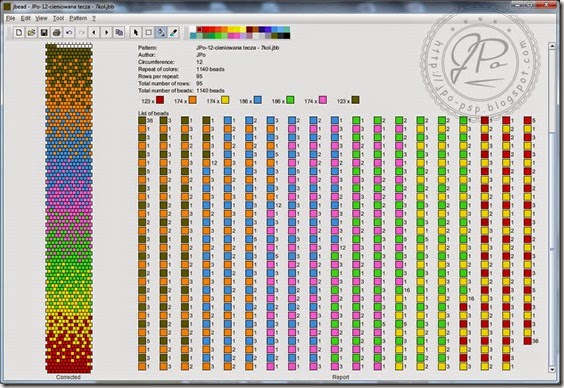The width and height of the screenshot is (564, 388).
Task: Save the pattern using the floppy disk icon
Action: [x=44, y=33]
